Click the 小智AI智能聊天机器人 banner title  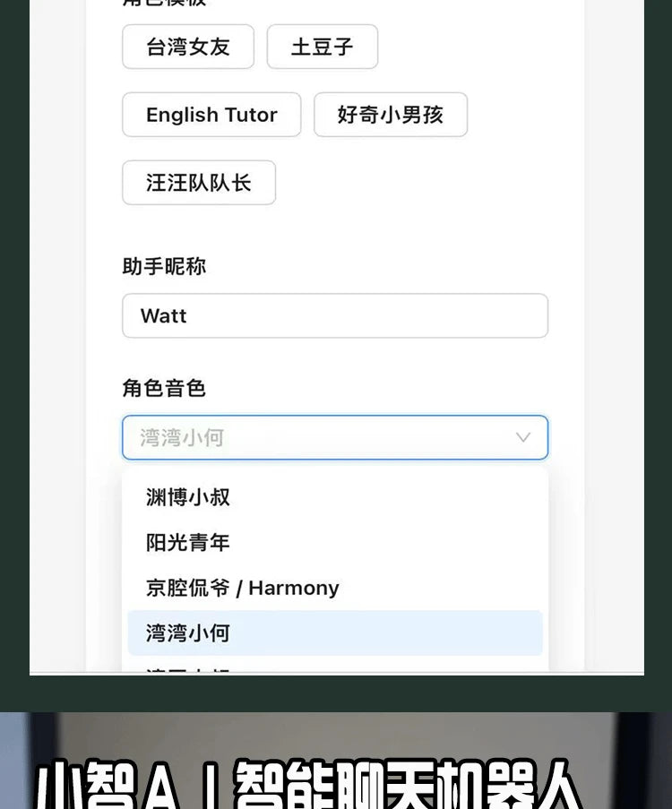[x=309, y=784]
